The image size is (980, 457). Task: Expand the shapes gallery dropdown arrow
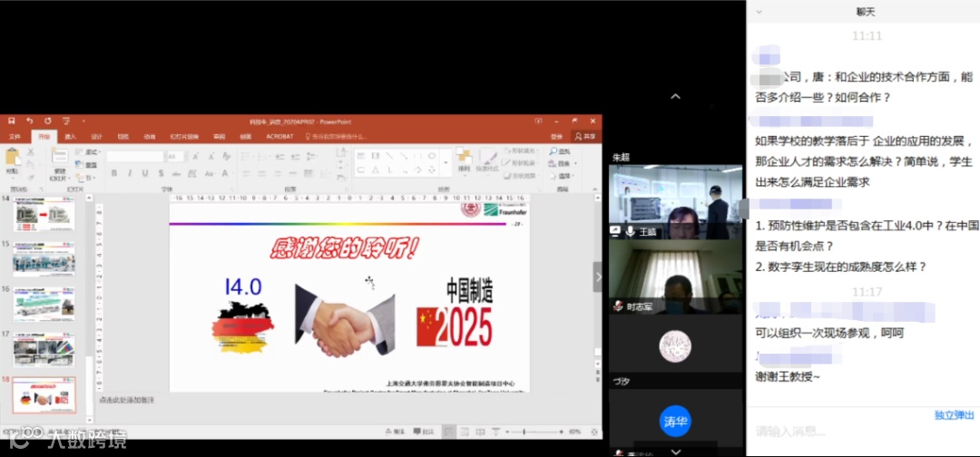[446, 163]
